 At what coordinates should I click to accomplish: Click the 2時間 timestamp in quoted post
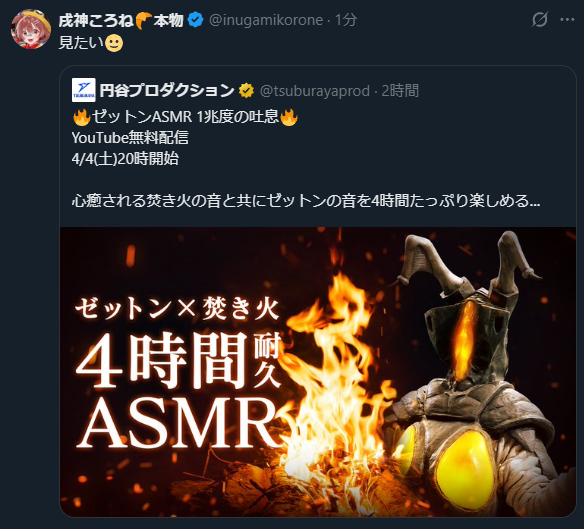click(x=400, y=91)
